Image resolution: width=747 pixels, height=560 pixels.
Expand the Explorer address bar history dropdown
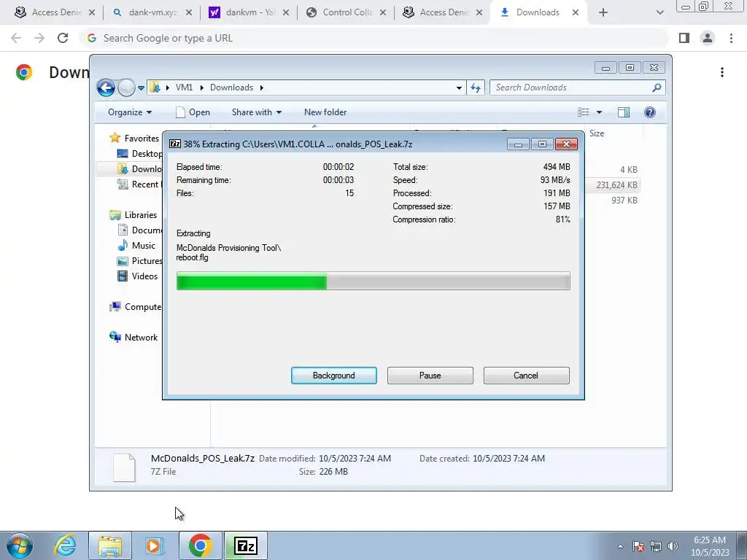coord(459,87)
